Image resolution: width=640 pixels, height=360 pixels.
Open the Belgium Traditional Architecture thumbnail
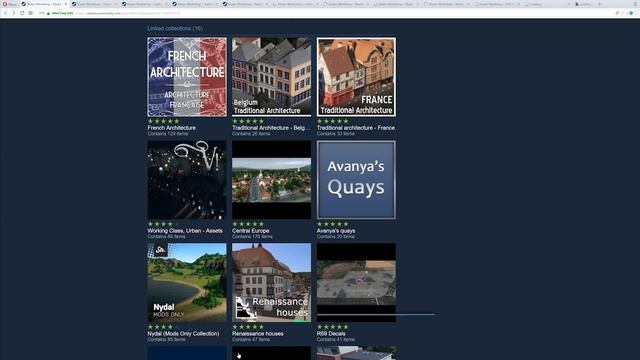point(271,77)
